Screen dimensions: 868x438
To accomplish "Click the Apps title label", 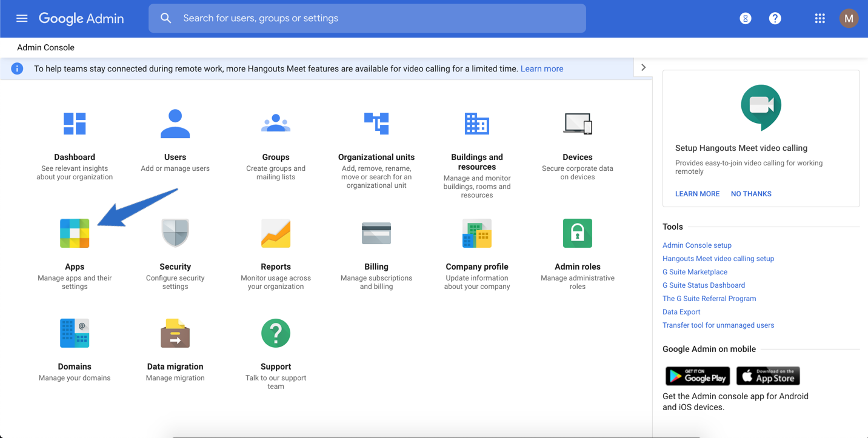I will pyautogui.click(x=75, y=267).
